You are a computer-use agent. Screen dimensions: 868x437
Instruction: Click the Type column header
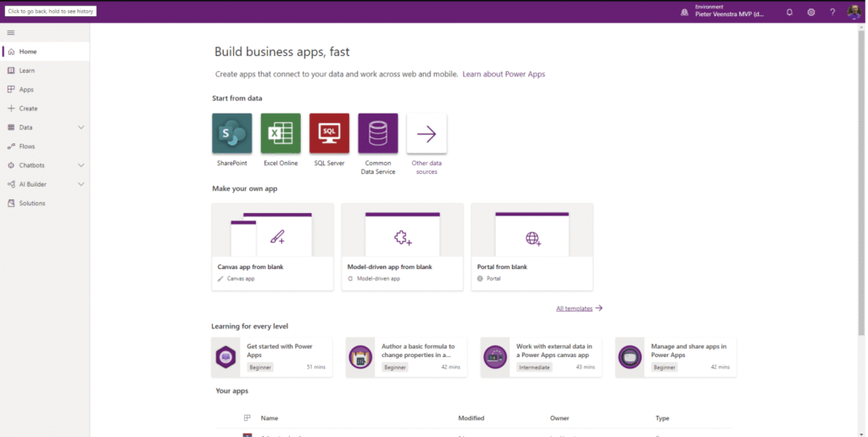pos(663,418)
